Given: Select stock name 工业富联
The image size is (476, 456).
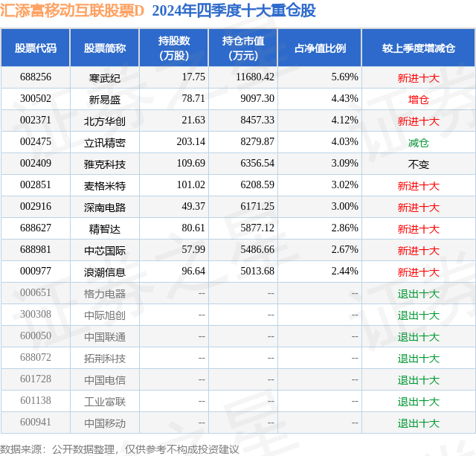Looking at the screenshot, I should point(105,402).
